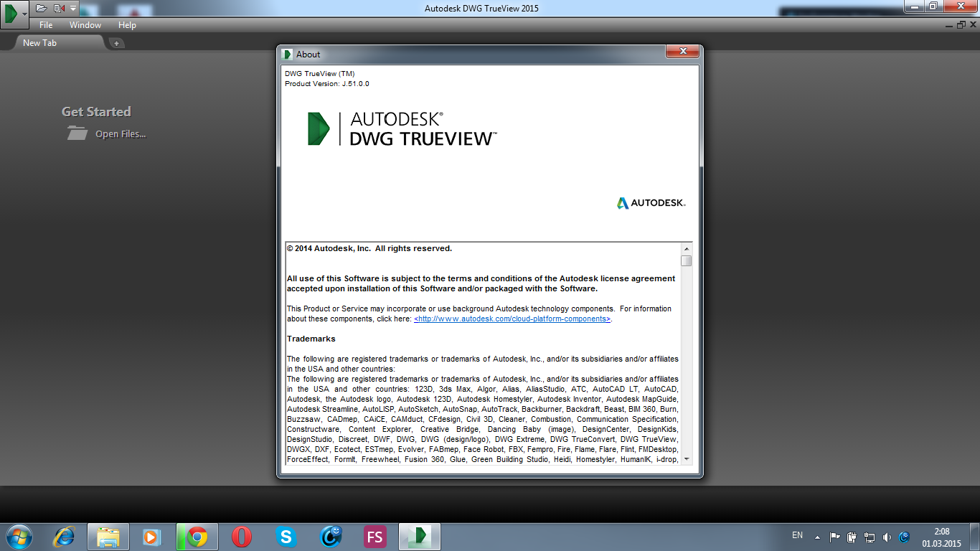This screenshot has height=551, width=980.
Task: Open Google Chrome from the taskbar
Action: [197, 537]
